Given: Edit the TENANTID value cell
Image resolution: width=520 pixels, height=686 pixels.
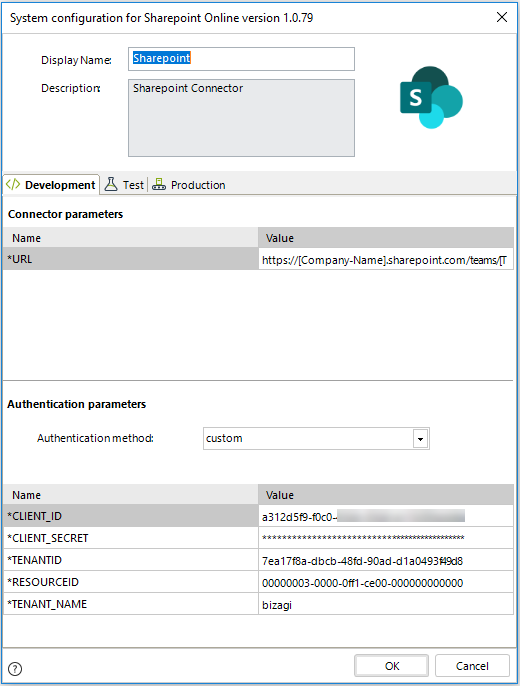Looking at the screenshot, I should tap(386, 560).
